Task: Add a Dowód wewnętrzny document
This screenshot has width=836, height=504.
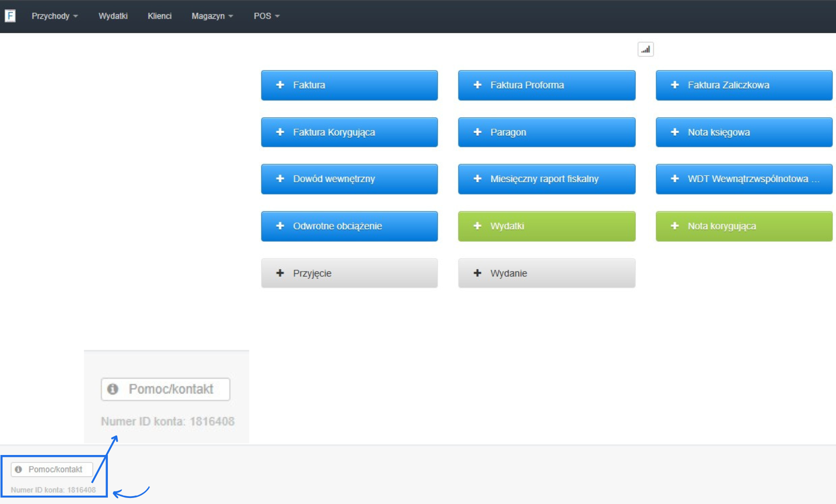Action: coord(349,179)
